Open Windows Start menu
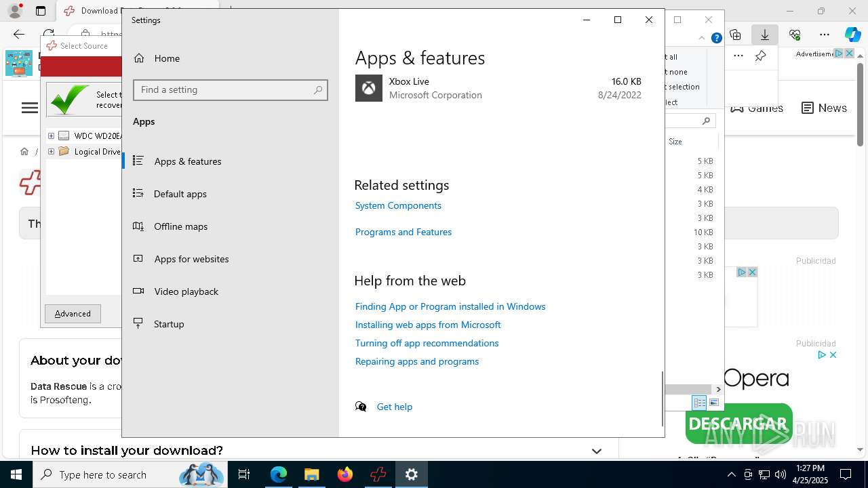This screenshot has width=868, height=488. [x=16, y=474]
